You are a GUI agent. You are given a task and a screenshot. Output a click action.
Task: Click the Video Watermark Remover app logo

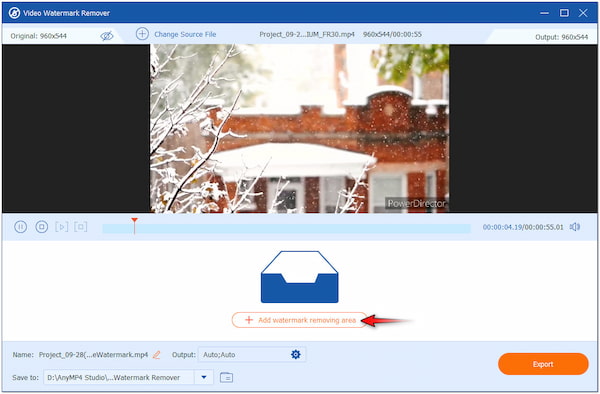click(x=14, y=13)
